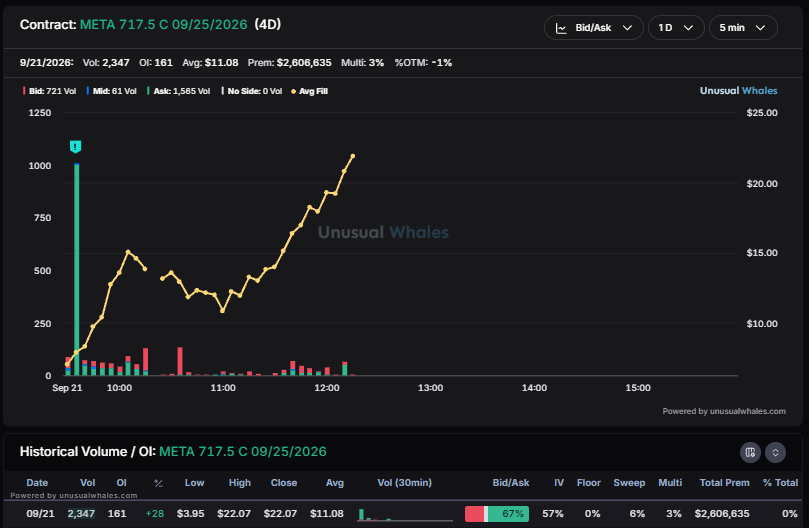Click the teal alert marker above the volume spike
The height and width of the screenshot is (528, 809).
(75, 147)
